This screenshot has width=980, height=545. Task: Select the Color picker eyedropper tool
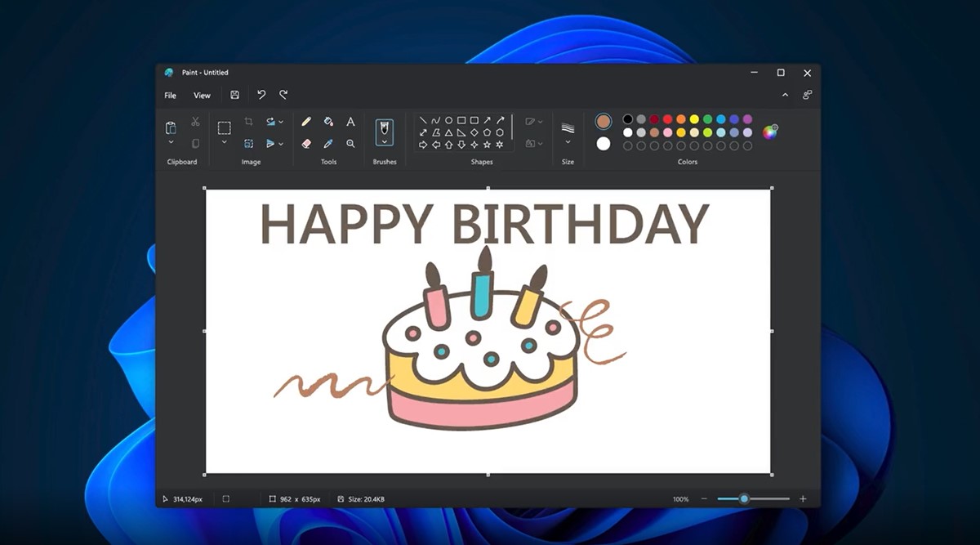[328, 143]
